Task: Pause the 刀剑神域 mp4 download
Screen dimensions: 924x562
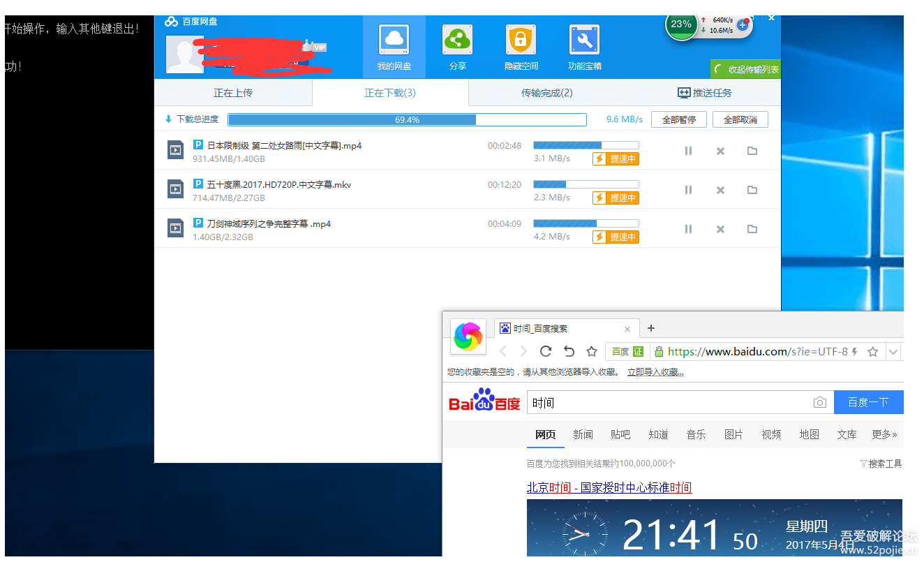Action: (688, 229)
